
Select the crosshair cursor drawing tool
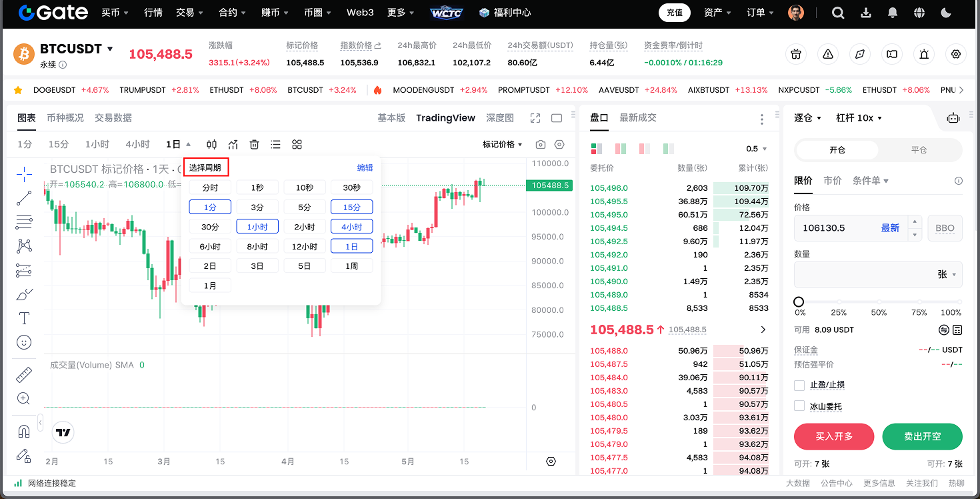point(24,175)
